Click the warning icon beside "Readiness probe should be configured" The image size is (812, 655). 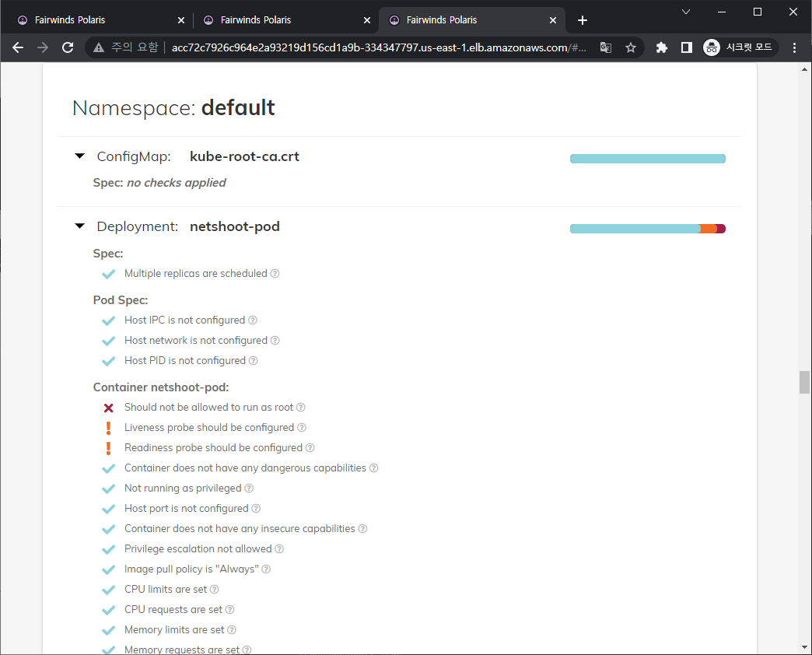coord(109,447)
